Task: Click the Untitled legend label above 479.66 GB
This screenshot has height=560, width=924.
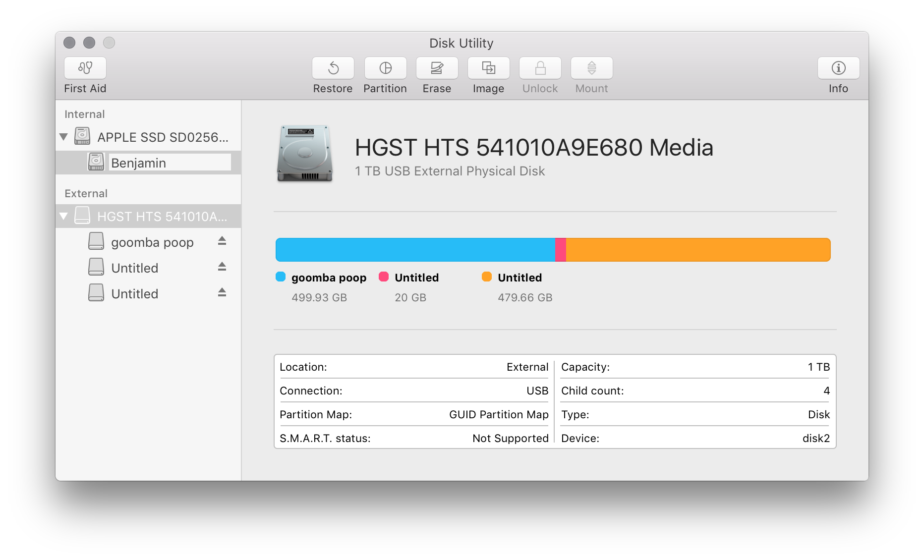Action: 520,278
